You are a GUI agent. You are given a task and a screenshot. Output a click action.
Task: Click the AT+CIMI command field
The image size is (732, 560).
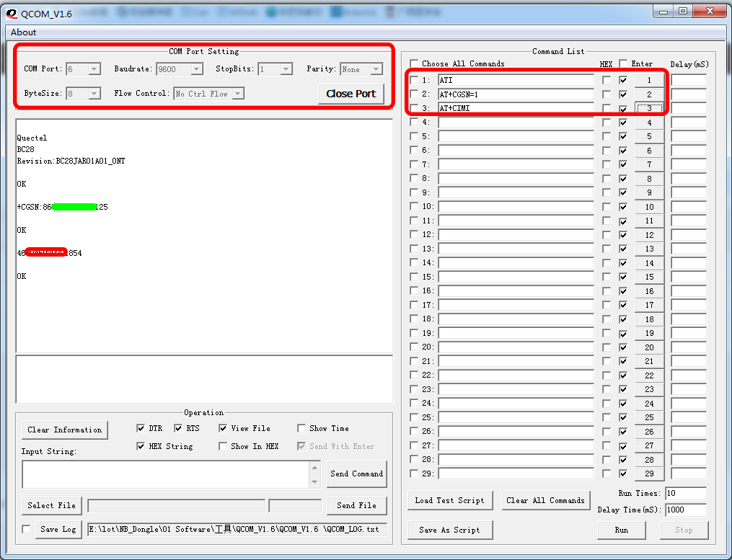[516, 108]
